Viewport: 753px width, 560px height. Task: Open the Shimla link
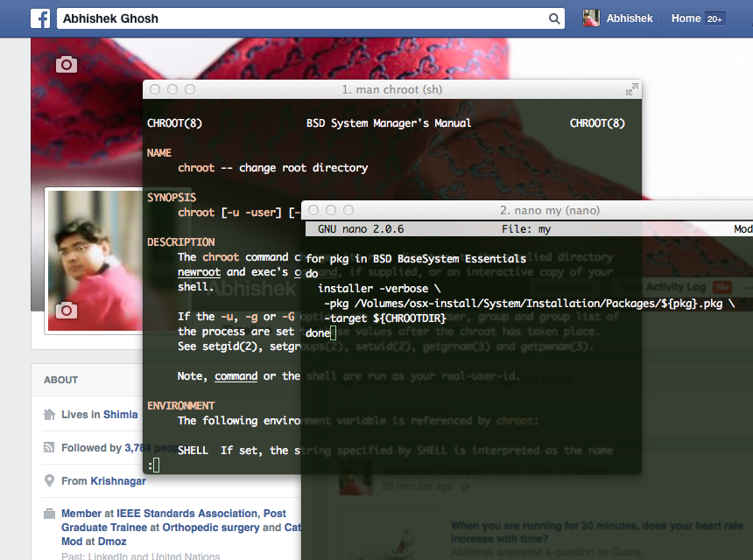(x=121, y=415)
